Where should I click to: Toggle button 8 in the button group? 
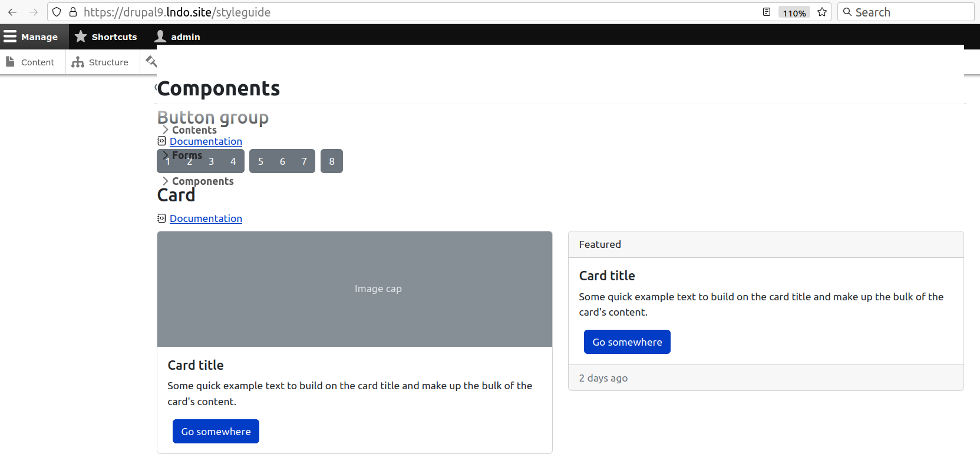332,161
